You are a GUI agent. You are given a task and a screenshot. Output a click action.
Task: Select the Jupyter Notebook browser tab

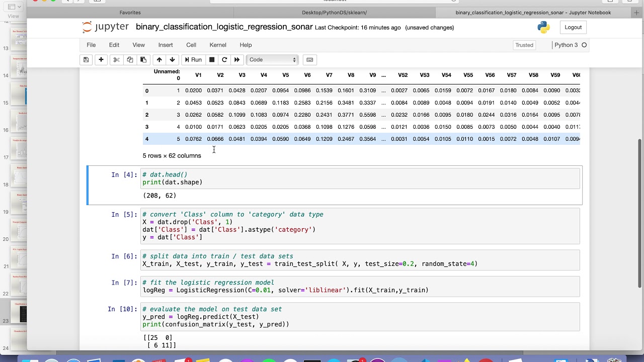pos(533,13)
